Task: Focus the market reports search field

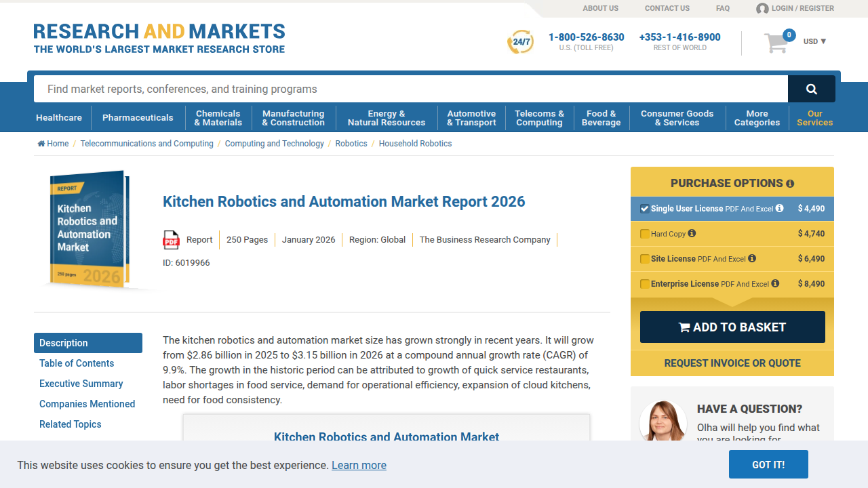Action: (411, 89)
